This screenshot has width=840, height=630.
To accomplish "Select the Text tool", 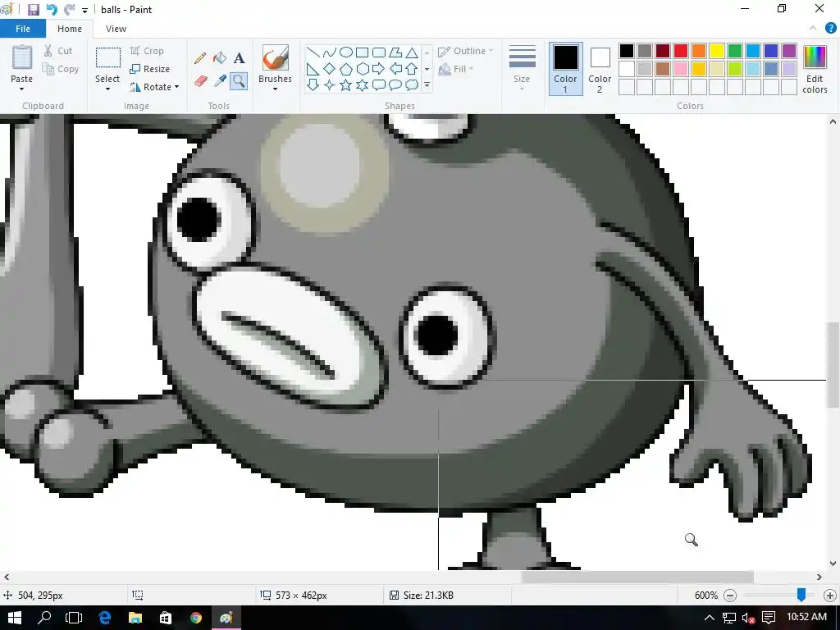I will point(239,58).
